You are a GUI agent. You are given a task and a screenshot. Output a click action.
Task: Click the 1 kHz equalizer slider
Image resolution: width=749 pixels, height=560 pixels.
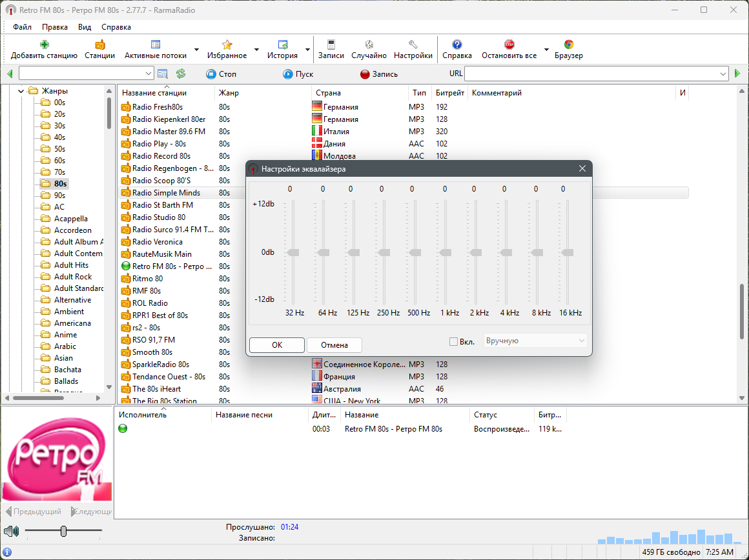(x=445, y=252)
